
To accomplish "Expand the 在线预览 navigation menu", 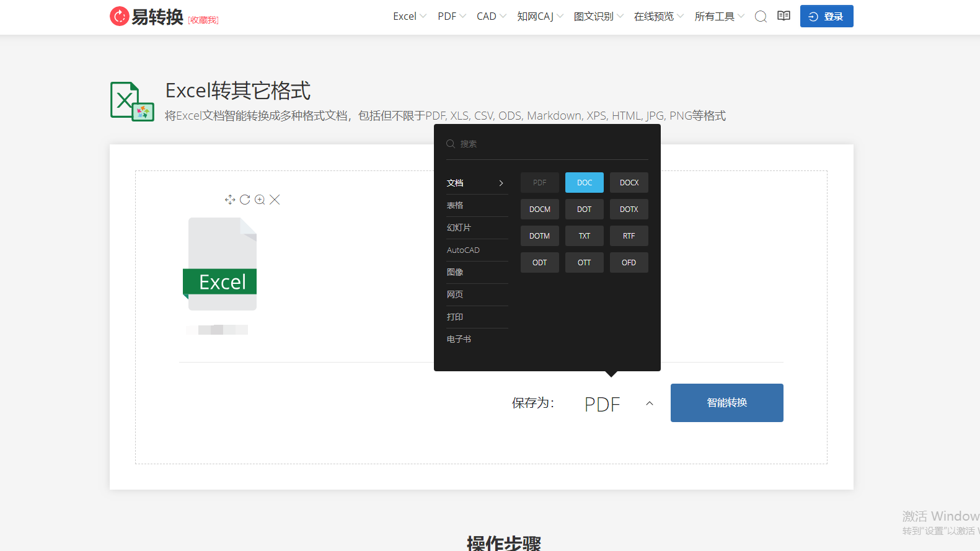I will 659,16.
